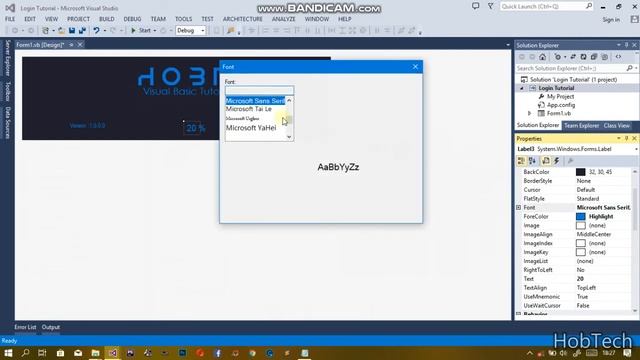Click the Events lightning bolt icon

pos(557,161)
